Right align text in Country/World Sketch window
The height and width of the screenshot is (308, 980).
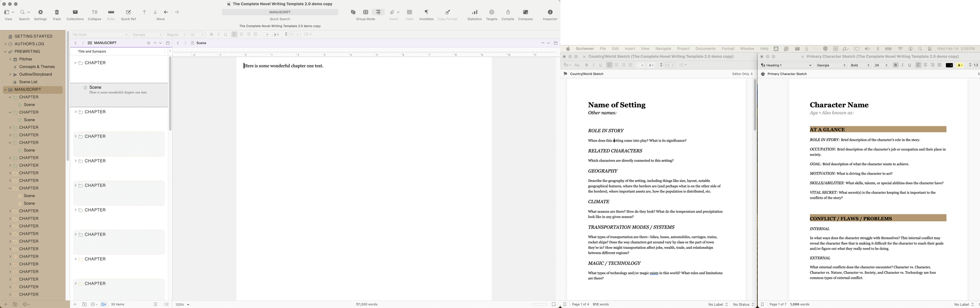623,66
